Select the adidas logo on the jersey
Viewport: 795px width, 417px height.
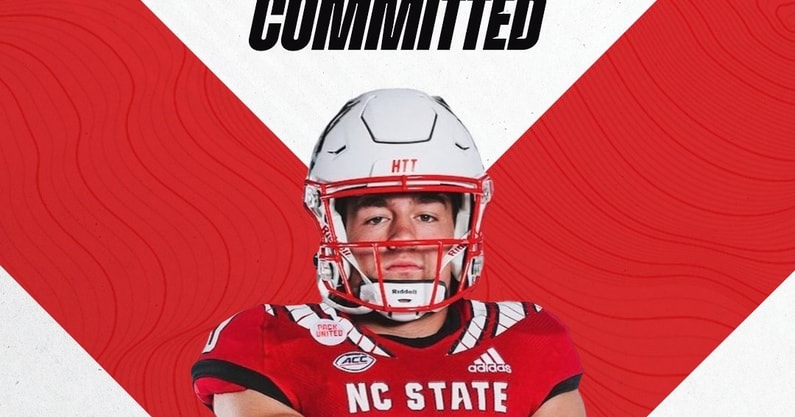[489, 362]
